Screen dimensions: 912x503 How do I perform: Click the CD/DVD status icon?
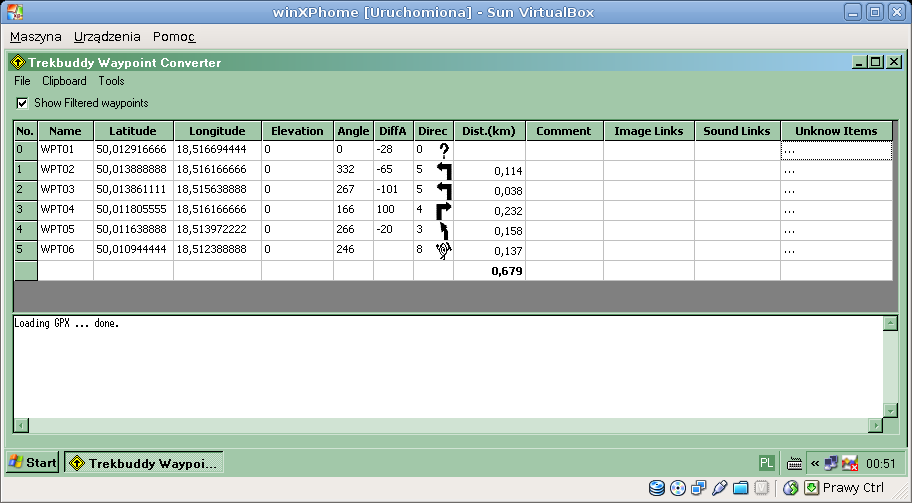(x=678, y=487)
